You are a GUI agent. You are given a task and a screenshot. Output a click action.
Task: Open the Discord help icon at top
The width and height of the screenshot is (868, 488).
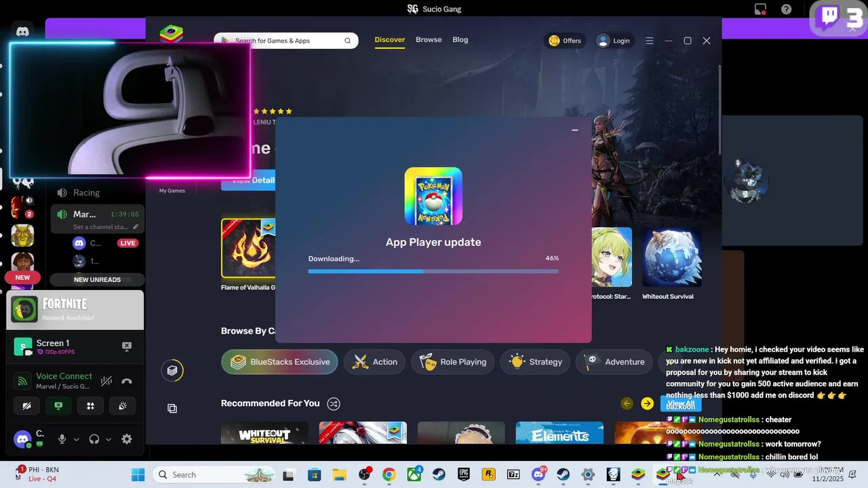pos(786,9)
